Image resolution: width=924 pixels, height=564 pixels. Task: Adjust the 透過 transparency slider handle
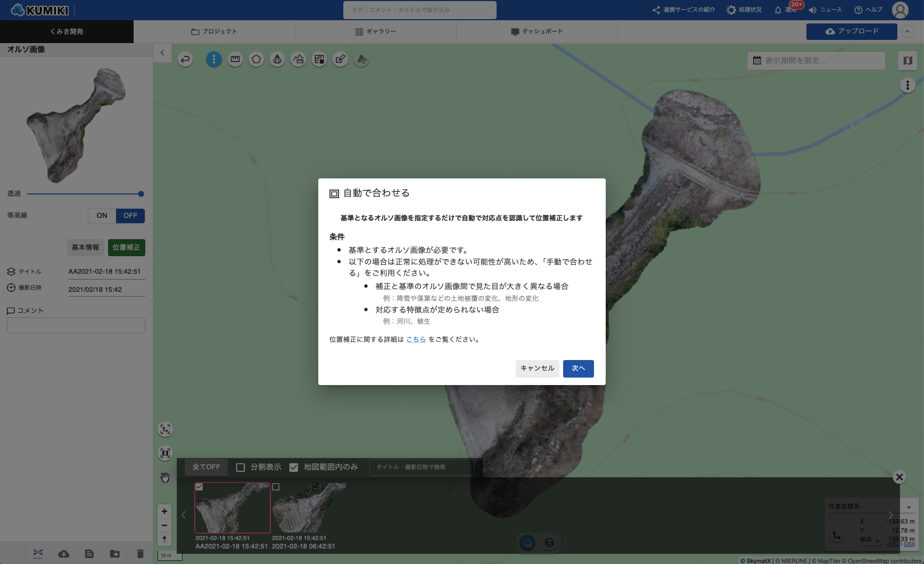[141, 194]
